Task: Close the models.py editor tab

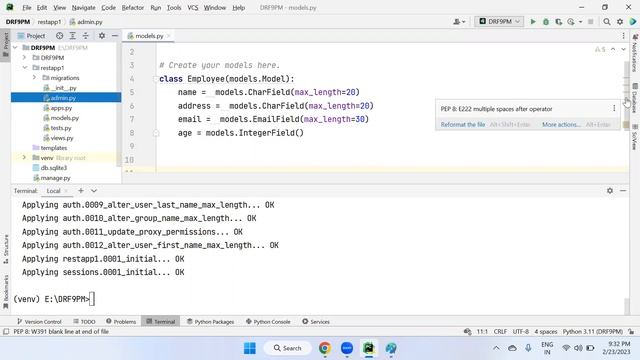Action: tap(168, 36)
